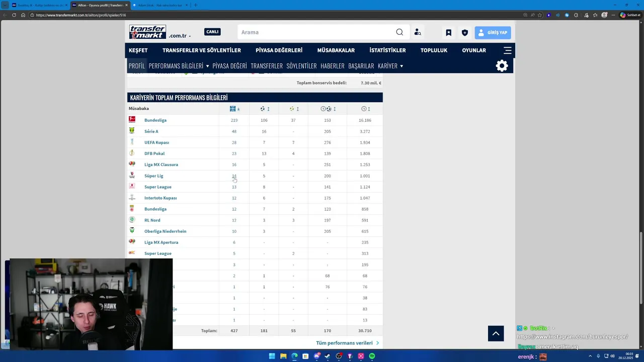Click the Sohbet et button

(x=629, y=15)
